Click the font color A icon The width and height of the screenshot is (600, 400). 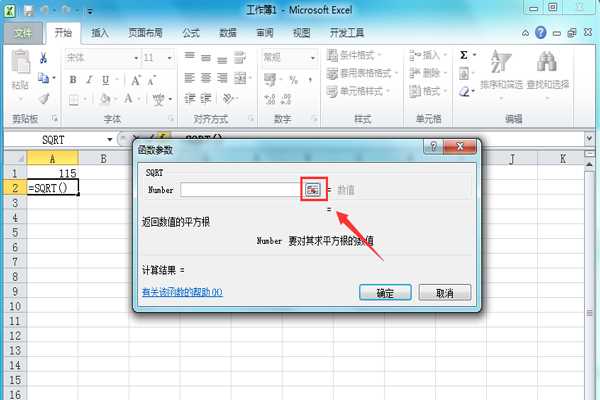128,99
